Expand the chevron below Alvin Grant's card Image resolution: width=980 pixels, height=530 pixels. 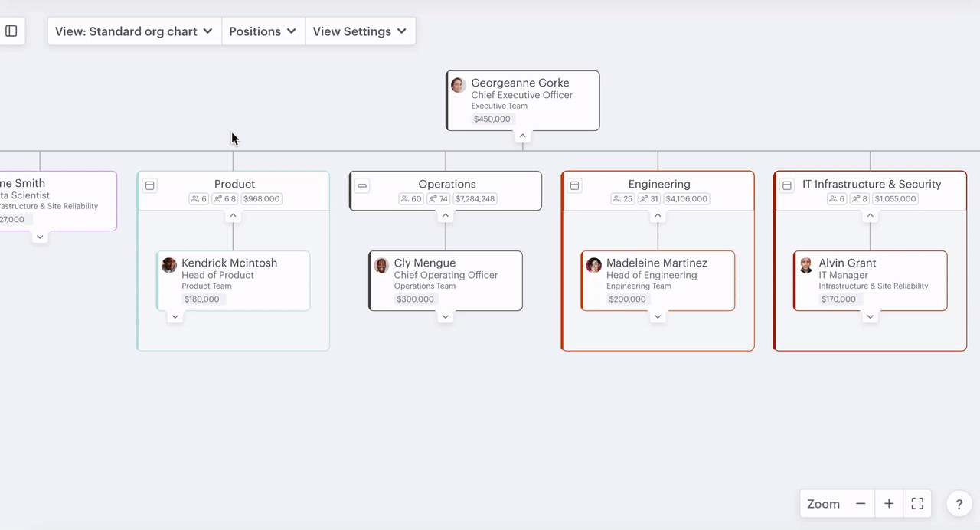click(x=870, y=316)
